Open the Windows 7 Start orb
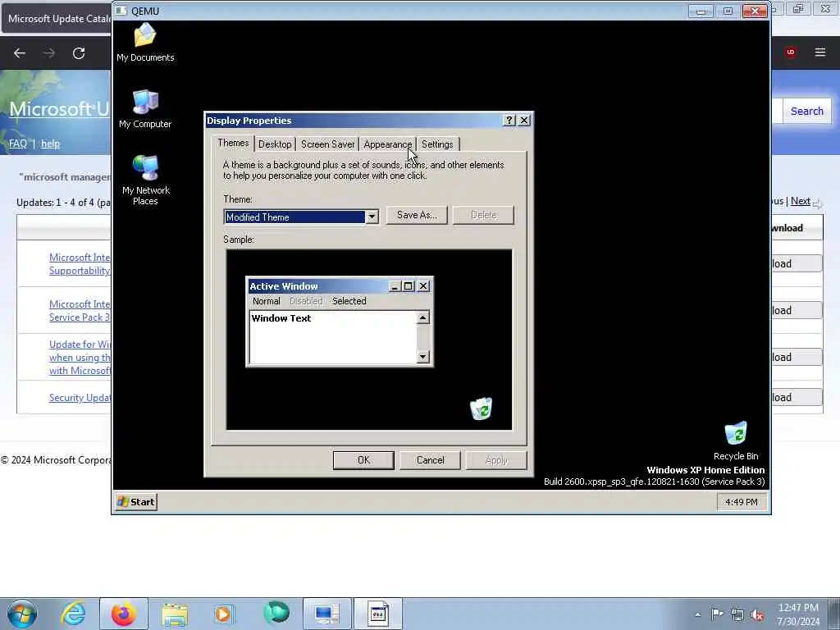The image size is (840, 630). coord(22,614)
